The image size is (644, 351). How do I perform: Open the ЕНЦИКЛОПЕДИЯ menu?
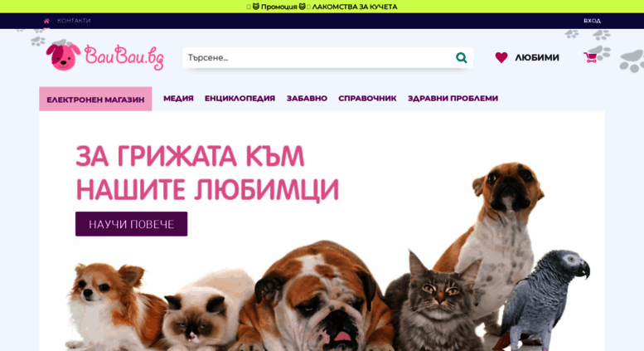[240, 99]
